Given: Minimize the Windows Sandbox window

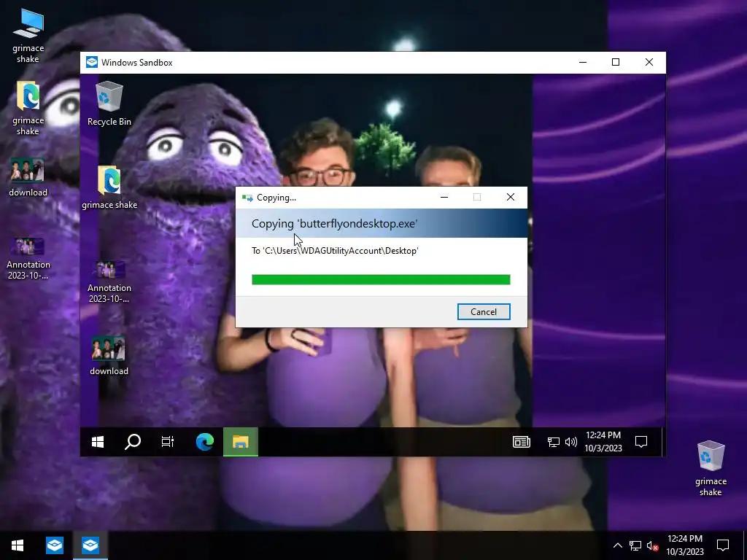Looking at the screenshot, I should (x=583, y=63).
